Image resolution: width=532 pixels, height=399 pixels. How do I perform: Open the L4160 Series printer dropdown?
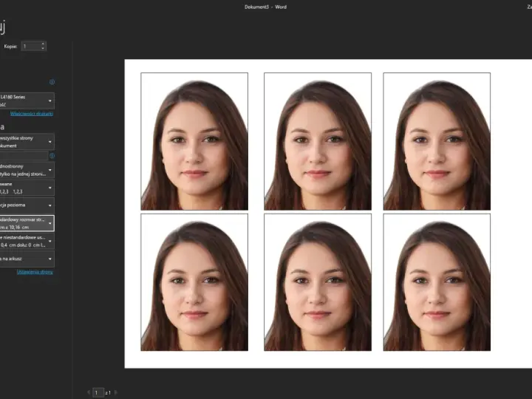(27, 100)
